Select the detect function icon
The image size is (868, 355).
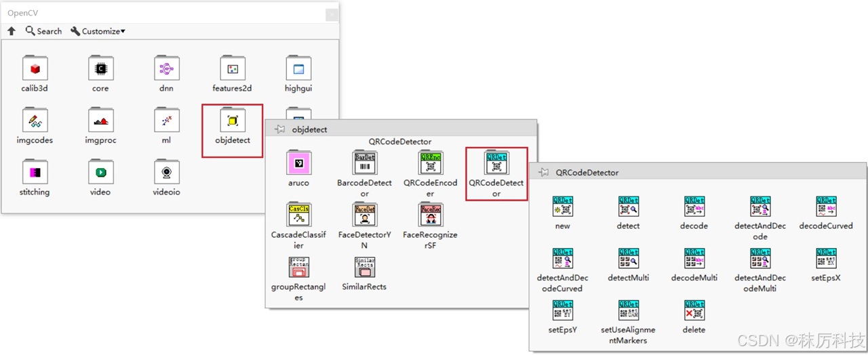pos(629,207)
